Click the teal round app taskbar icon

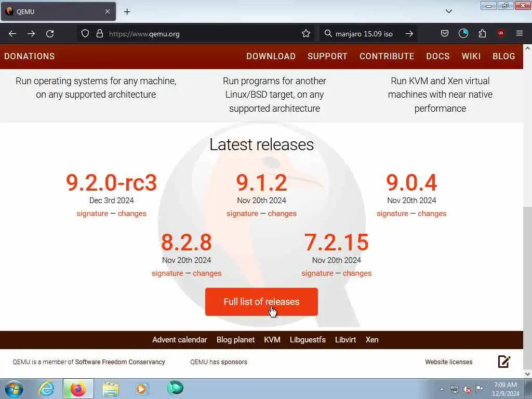click(175, 388)
